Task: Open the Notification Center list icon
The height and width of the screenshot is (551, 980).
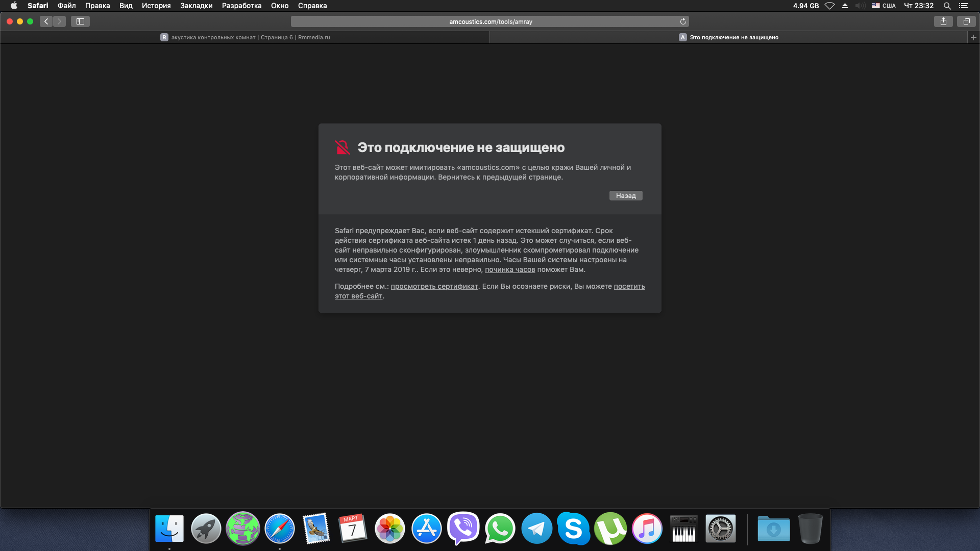Action: (964, 6)
